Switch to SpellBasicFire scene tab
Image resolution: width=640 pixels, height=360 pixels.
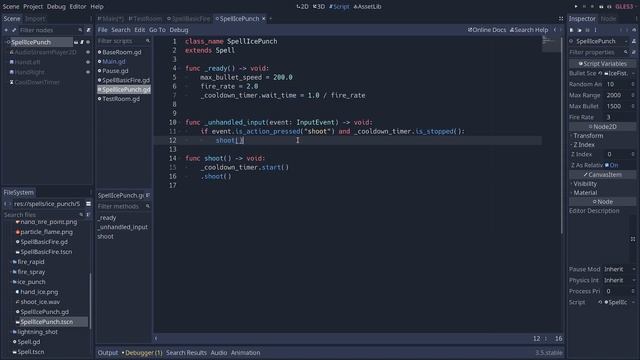click(x=189, y=19)
